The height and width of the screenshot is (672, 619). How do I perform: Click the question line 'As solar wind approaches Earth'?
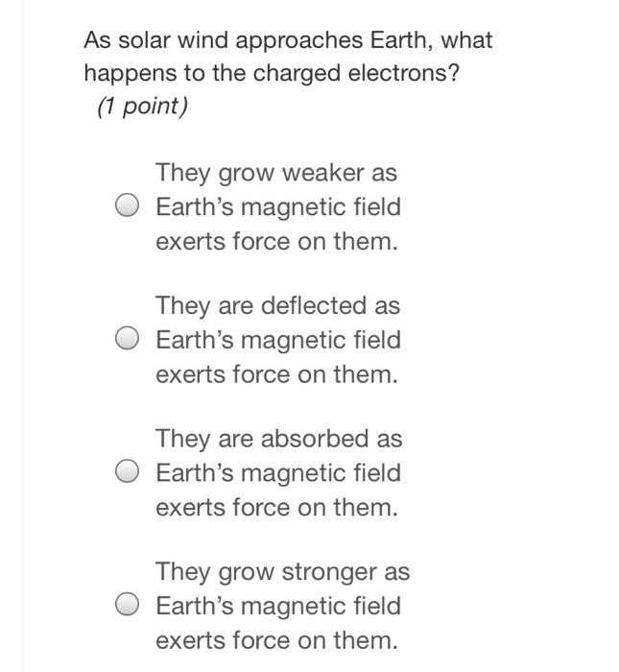(258, 40)
